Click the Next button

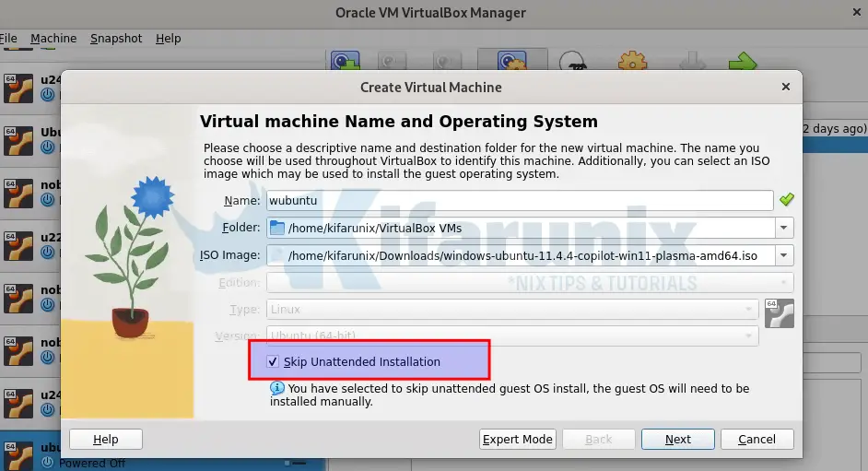tap(677, 439)
